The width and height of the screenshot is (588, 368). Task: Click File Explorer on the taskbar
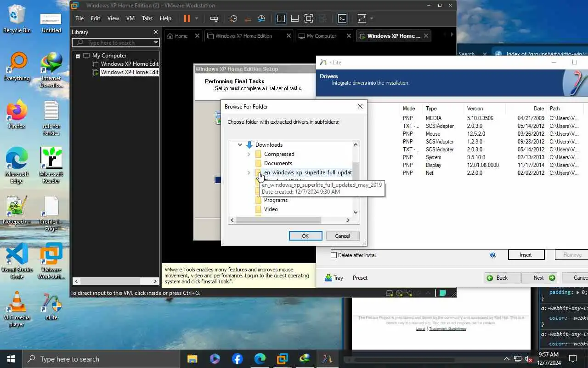coord(192,359)
